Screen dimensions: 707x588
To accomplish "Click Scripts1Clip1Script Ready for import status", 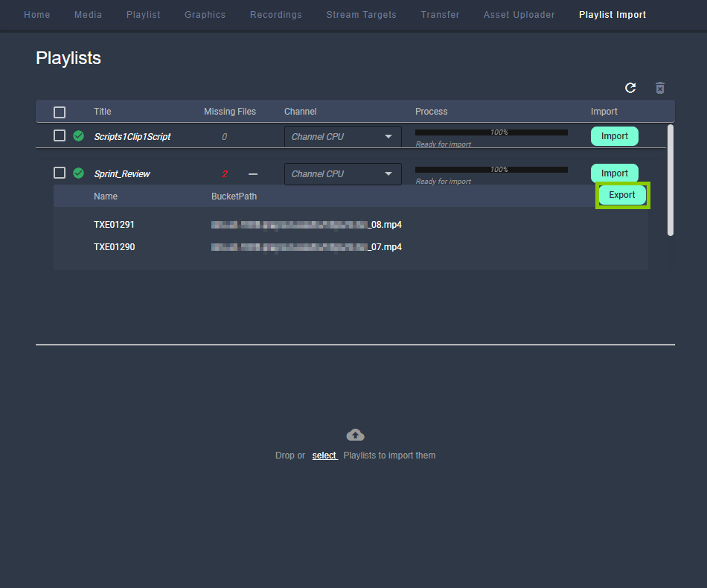I will point(444,144).
